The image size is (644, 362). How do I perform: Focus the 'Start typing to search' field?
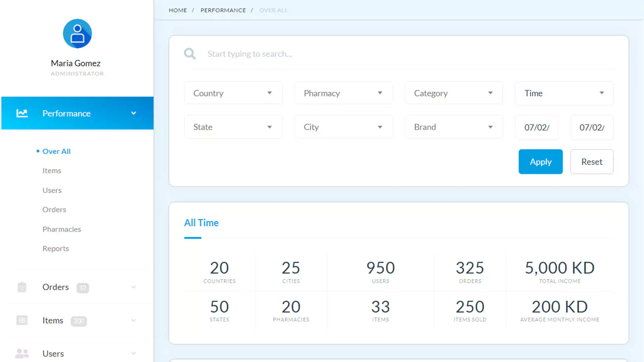click(409, 54)
